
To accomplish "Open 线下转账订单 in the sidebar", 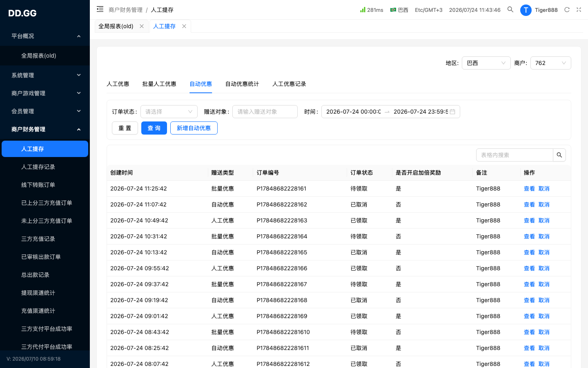I will pos(45,185).
